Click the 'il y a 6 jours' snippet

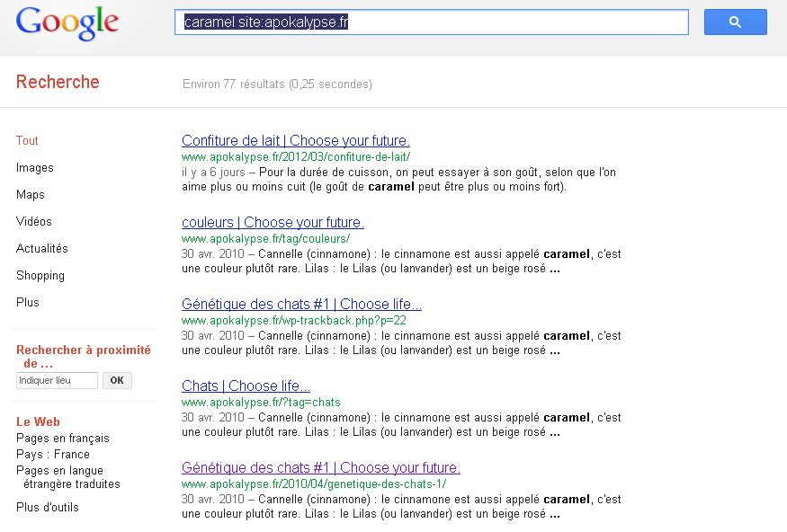(213, 172)
